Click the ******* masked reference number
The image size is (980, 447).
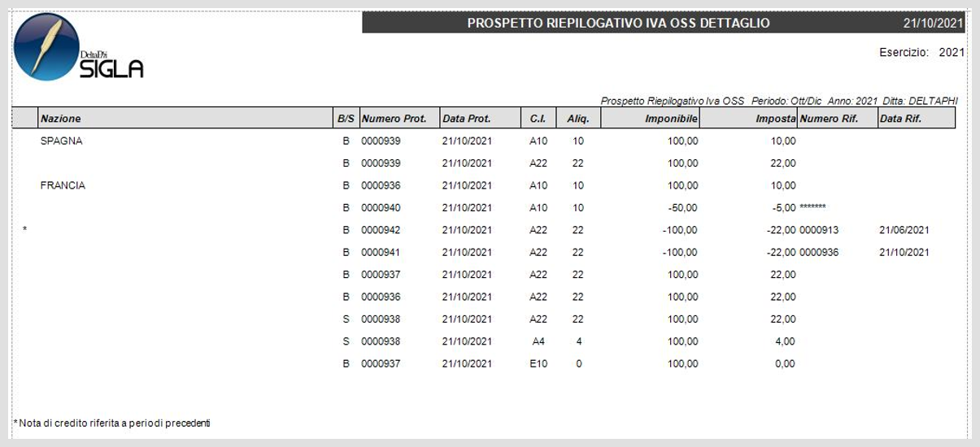click(813, 208)
